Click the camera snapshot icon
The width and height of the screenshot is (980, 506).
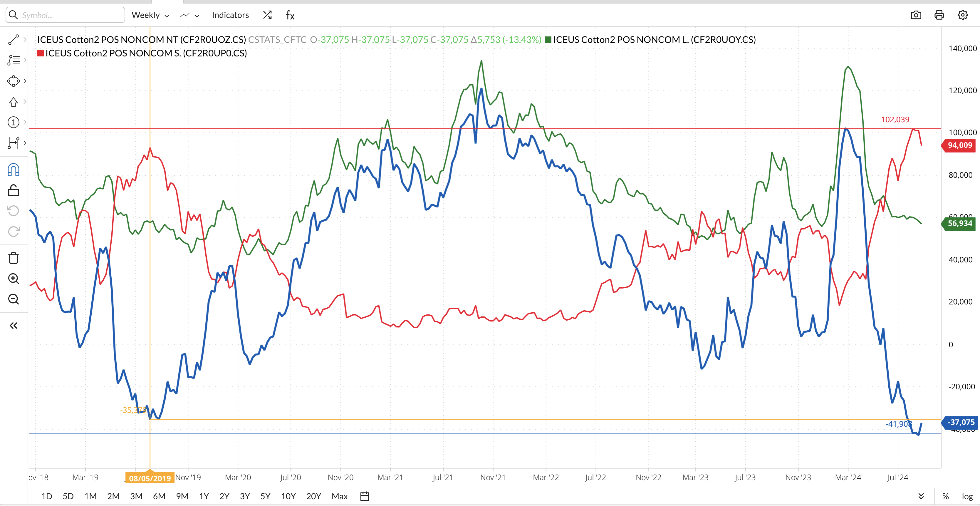(916, 15)
